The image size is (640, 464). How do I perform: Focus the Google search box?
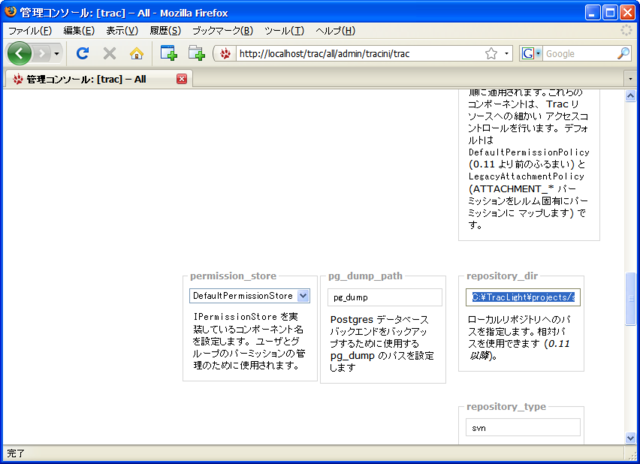tap(580, 53)
